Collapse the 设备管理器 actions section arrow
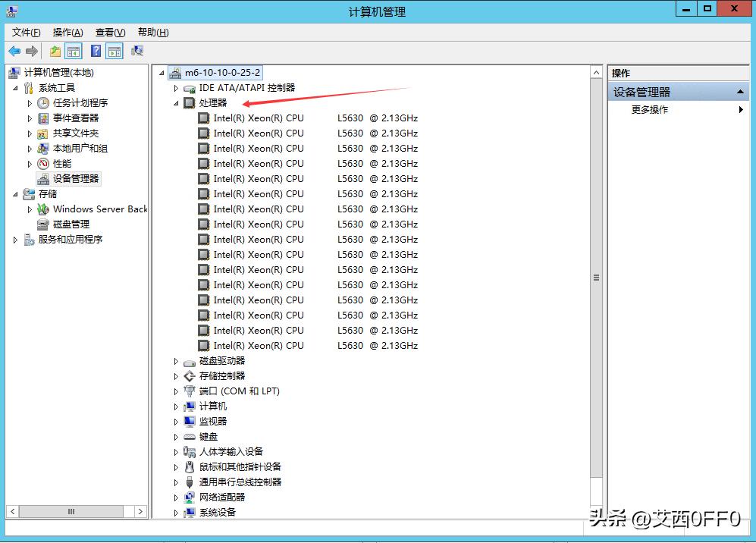 (x=740, y=92)
